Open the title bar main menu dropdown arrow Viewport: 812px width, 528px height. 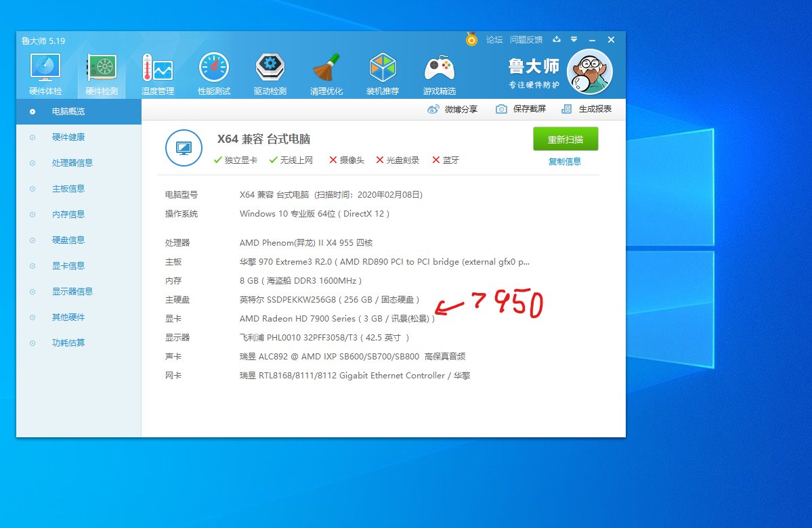pos(574,39)
